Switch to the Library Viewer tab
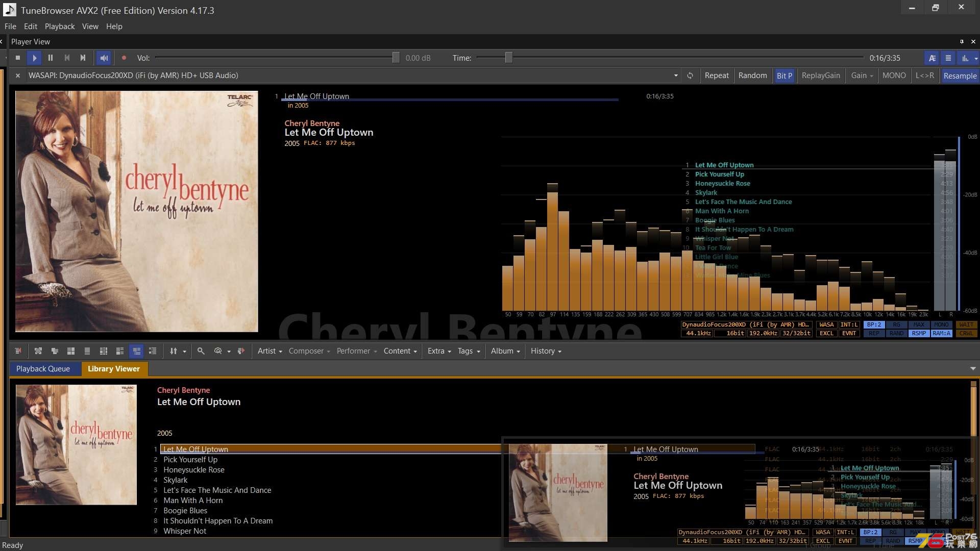980x551 pixels. point(114,369)
